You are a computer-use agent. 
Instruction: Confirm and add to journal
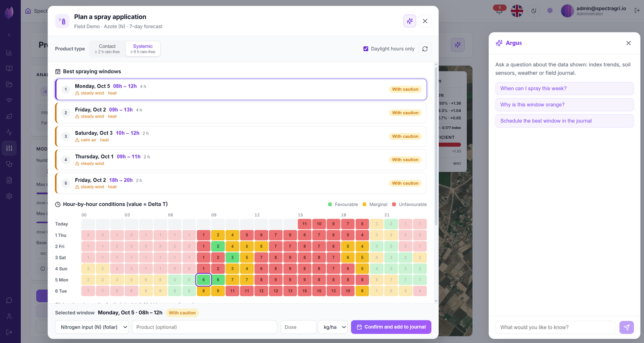pos(391,327)
